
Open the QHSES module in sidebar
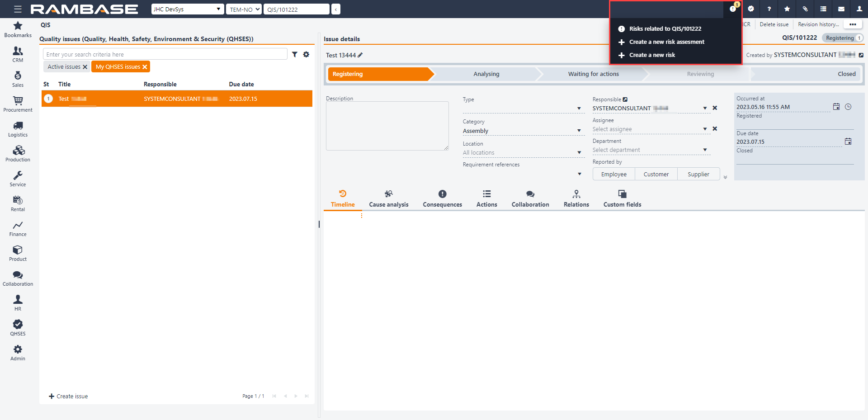point(18,327)
